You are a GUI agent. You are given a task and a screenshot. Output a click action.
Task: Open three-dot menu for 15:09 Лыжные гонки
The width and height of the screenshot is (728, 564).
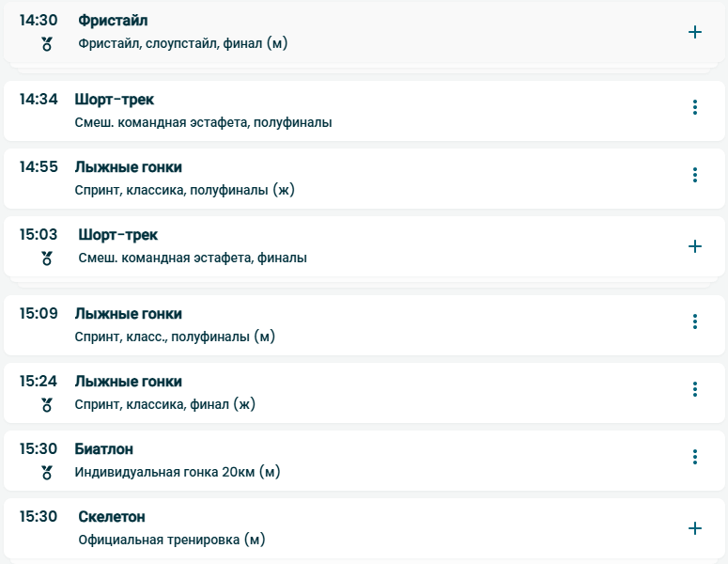695,321
